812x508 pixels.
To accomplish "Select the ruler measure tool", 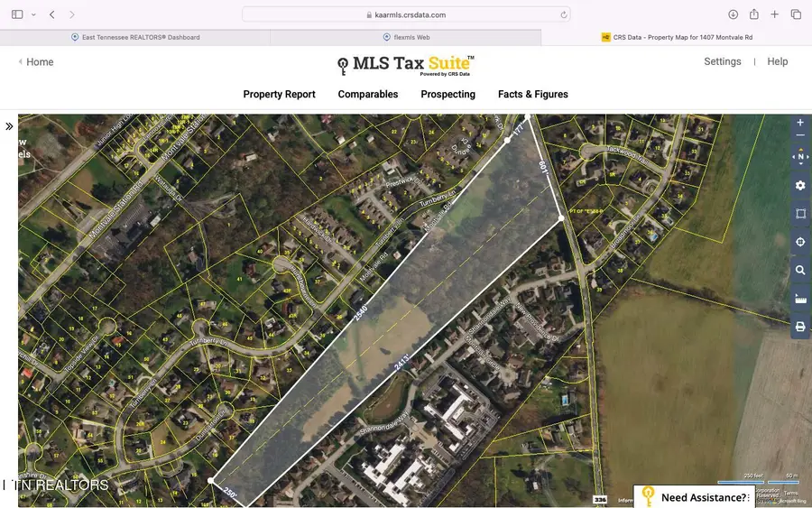I will tap(799, 299).
